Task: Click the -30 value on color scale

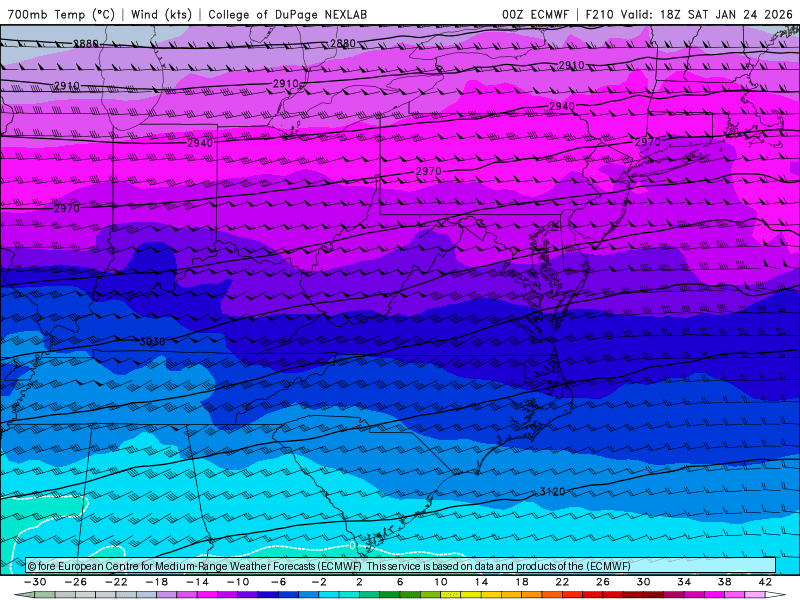Action: click(35, 582)
